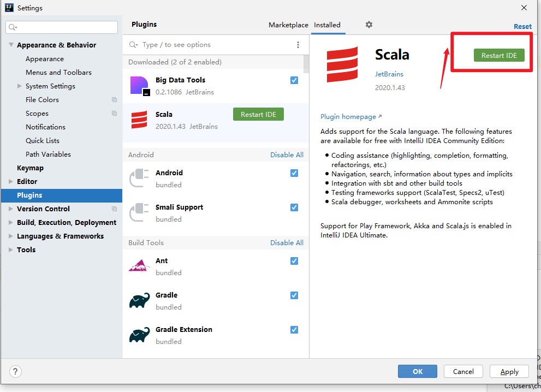Click the Android plugin plug icon
The image size is (541, 392).
139,178
